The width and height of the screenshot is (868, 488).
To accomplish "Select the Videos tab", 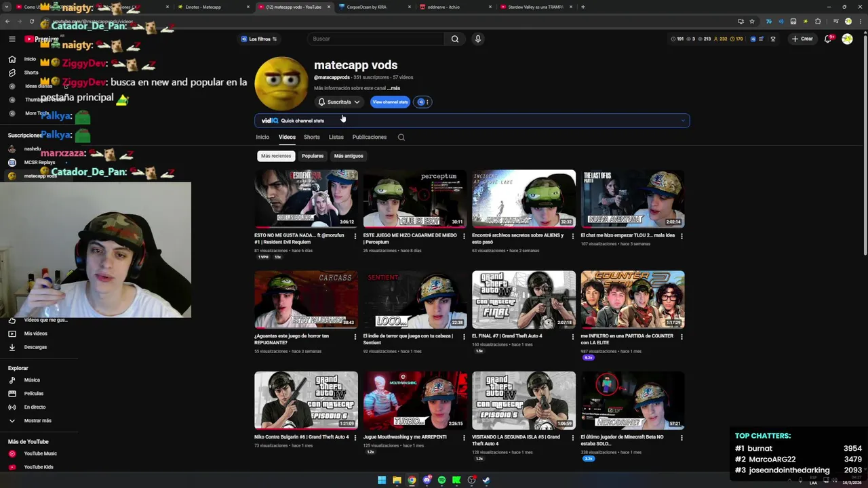I will point(287,137).
